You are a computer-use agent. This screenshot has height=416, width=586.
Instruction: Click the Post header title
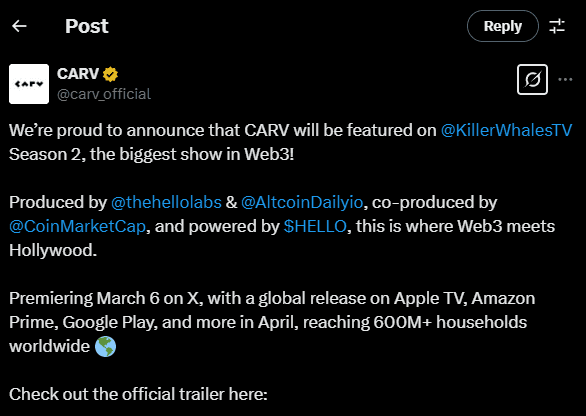[x=87, y=26]
